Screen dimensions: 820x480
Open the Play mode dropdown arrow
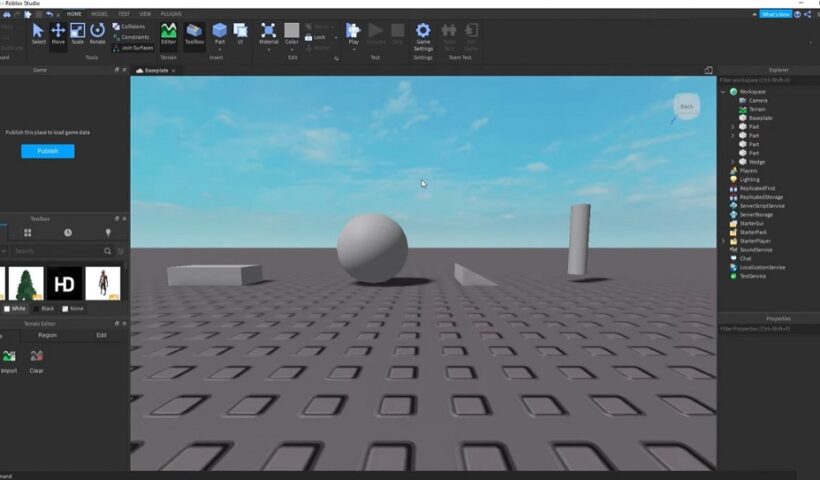(354, 50)
